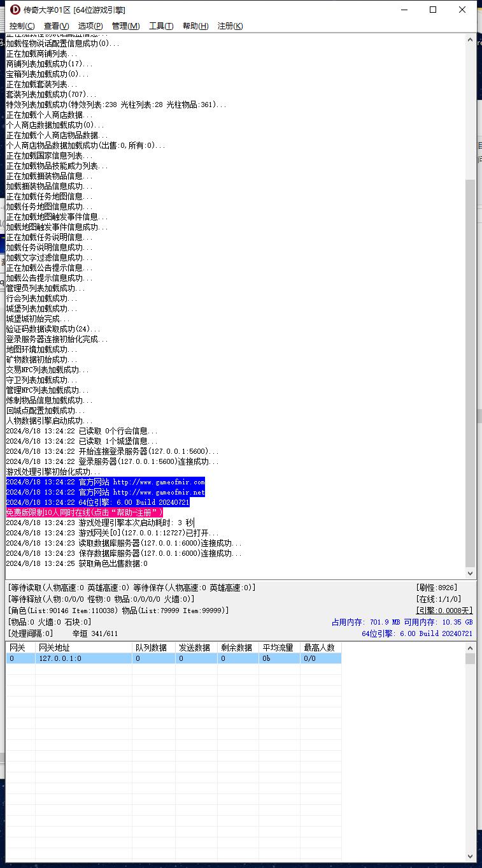Click the 最高人数 column header
Image resolution: width=482 pixels, height=868 pixels.
320,647
